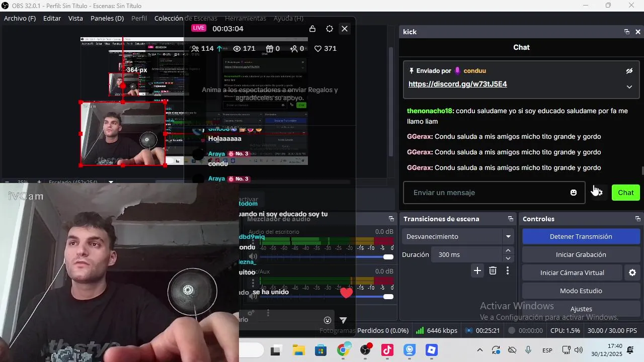Image resolution: width=644 pixels, height=362 pixels.
Task: Click the Kick chat scrollbar
Action: point(642,171)
